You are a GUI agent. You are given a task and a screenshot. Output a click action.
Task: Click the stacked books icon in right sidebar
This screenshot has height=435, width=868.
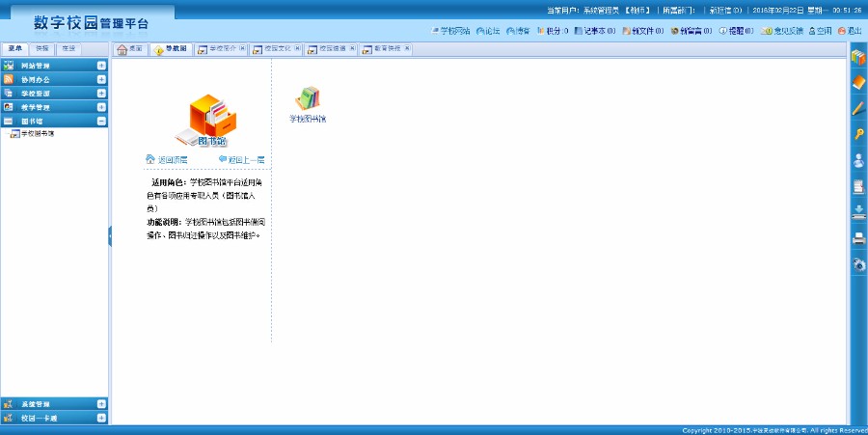coord(858,57)
